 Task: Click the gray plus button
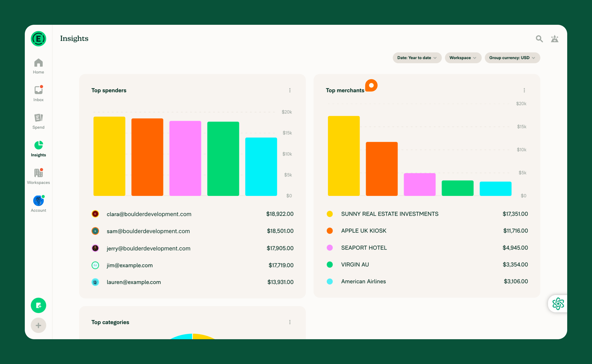39,325
